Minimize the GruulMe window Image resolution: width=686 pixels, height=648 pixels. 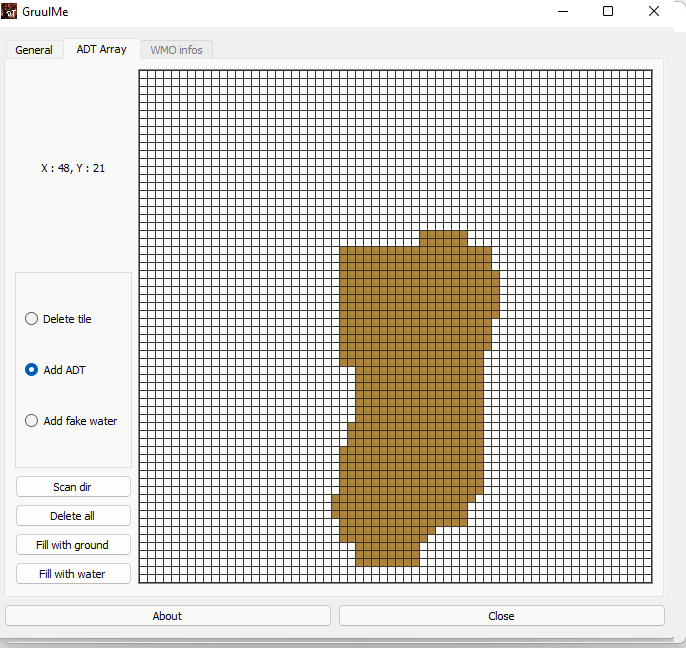[562, 12]
